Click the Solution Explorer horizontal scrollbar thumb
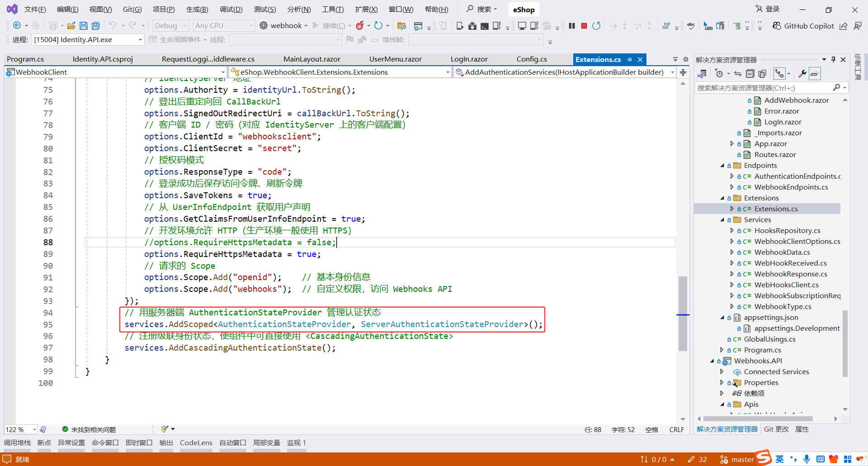The width and height of the screenshot is (868, 466). click(x=758, y=418)
